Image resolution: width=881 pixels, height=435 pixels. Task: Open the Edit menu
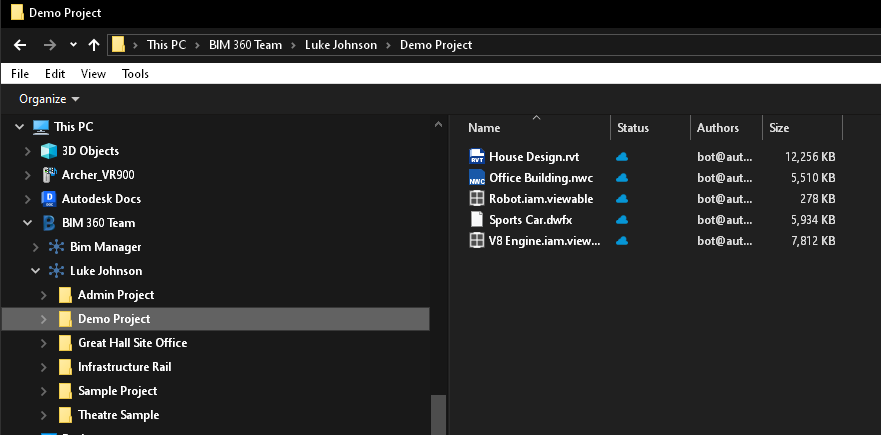tap(55, 74)
